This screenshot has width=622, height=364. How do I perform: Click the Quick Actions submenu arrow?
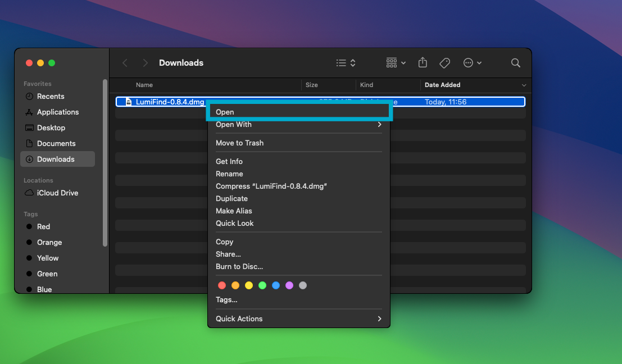pos(380,319)
